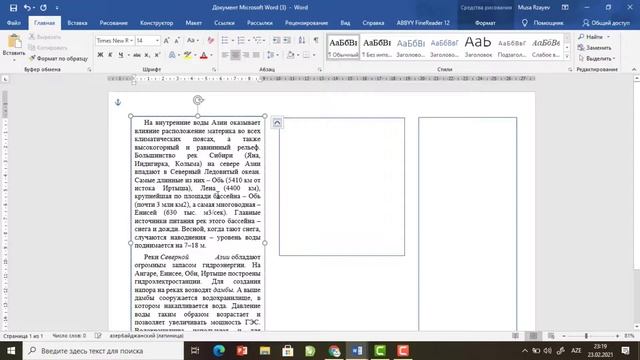Click the Sort A-Z icon in paragraph group
Image resolution: width=640 pixels, height=360 pixels.
(x=302, y=40)
